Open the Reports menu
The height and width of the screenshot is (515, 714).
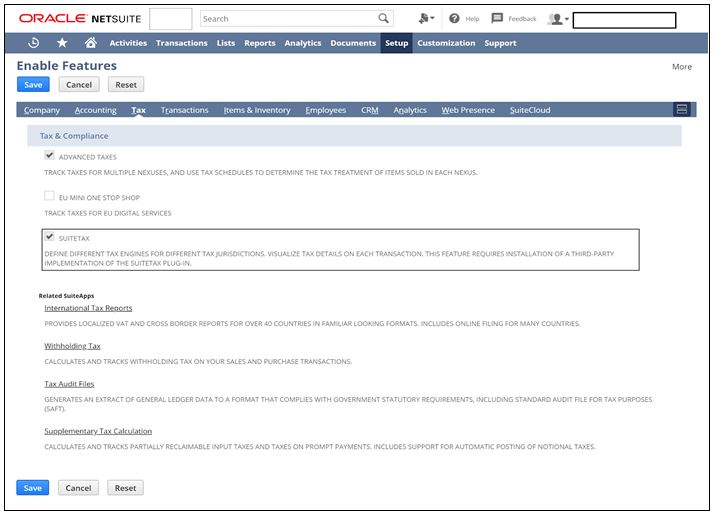[x=260, y=43]
